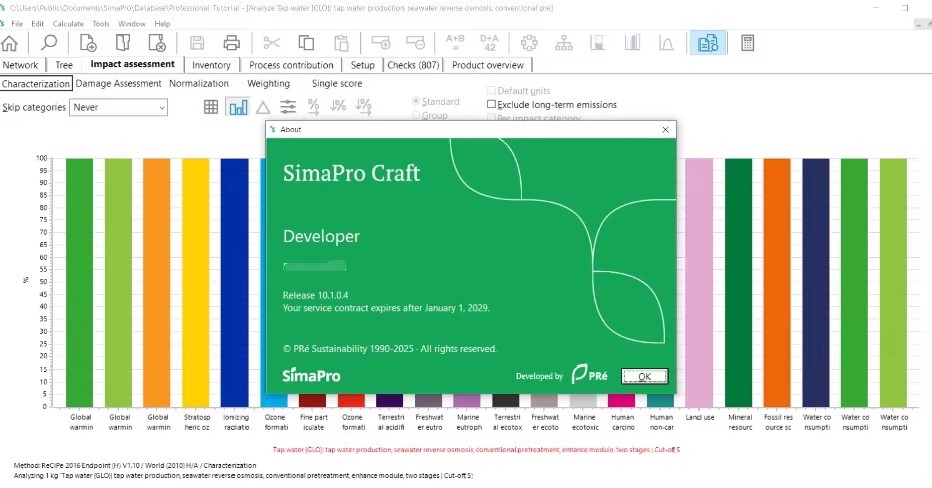Open the Checks (807) tab
This screenshot has width=932, height=488.
tap(413, 65)
